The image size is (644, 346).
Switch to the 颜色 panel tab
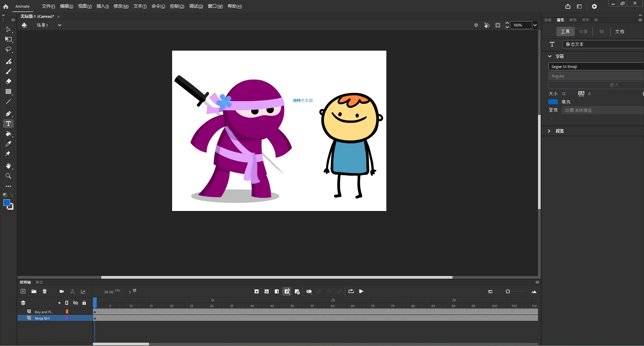[573, 20]
